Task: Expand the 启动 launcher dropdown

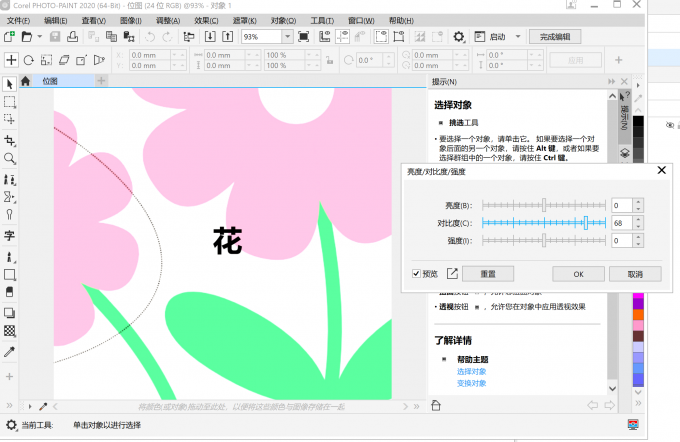Action: point(518,37)
